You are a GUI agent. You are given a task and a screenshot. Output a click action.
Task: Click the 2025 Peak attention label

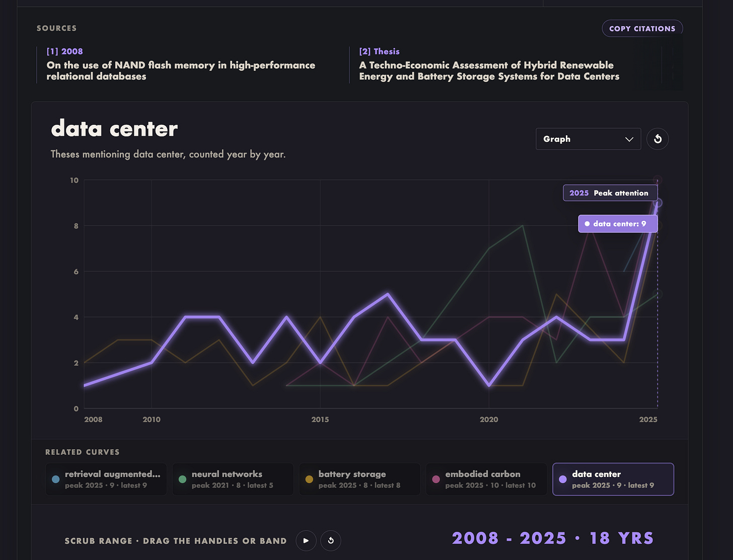tap(610, 193)
